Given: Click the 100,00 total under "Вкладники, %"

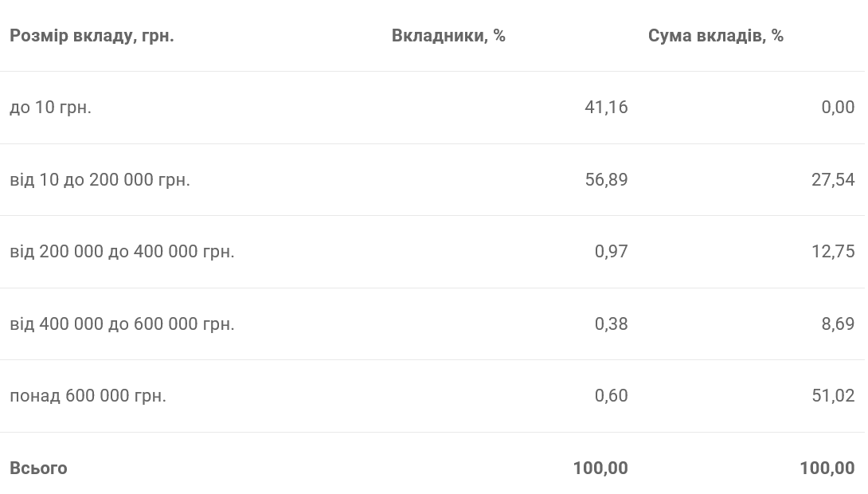Looking at the screenshot, I should [x=600, y=469].
